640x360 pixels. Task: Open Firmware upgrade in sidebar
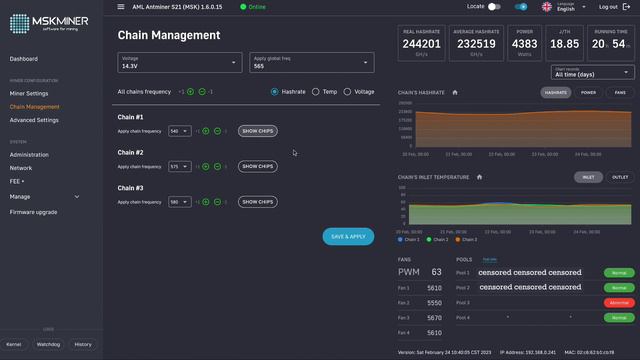tap(33, 212)
